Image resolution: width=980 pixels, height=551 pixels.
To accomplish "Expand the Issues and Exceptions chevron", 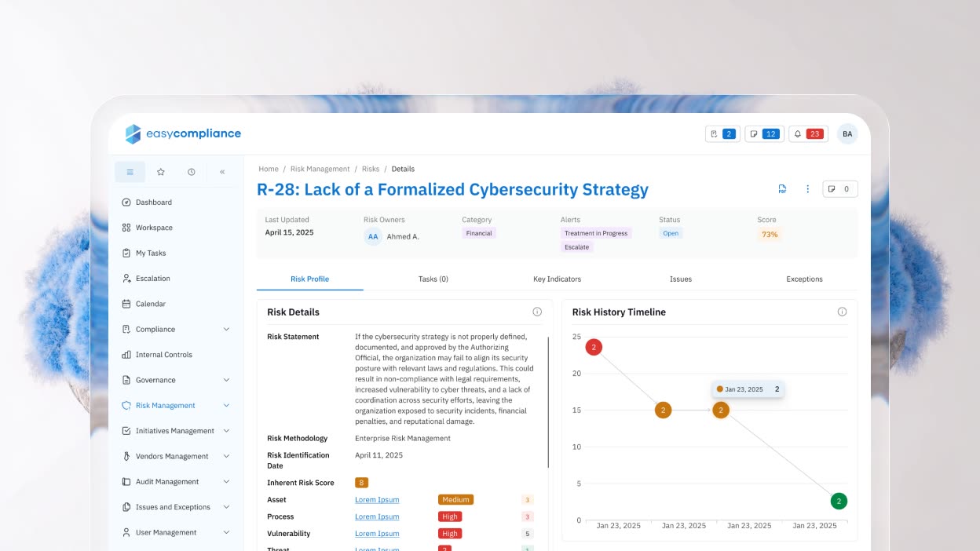I will coord(226,507).
